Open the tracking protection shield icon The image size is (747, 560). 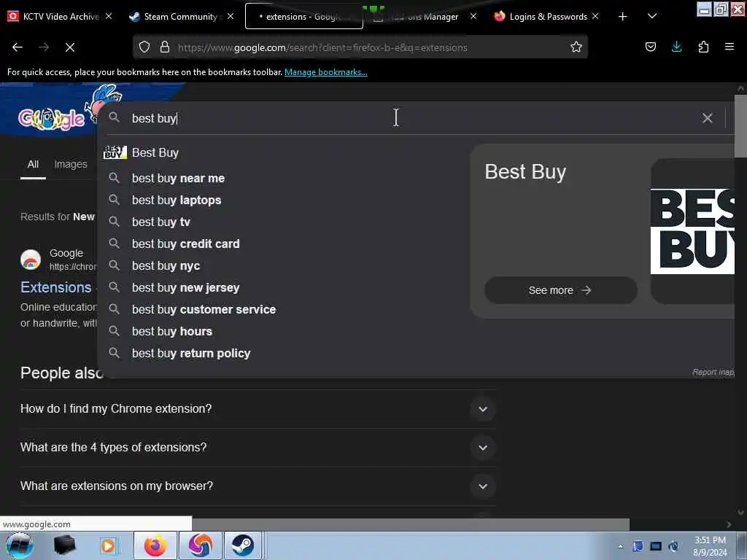coord(144,47)
